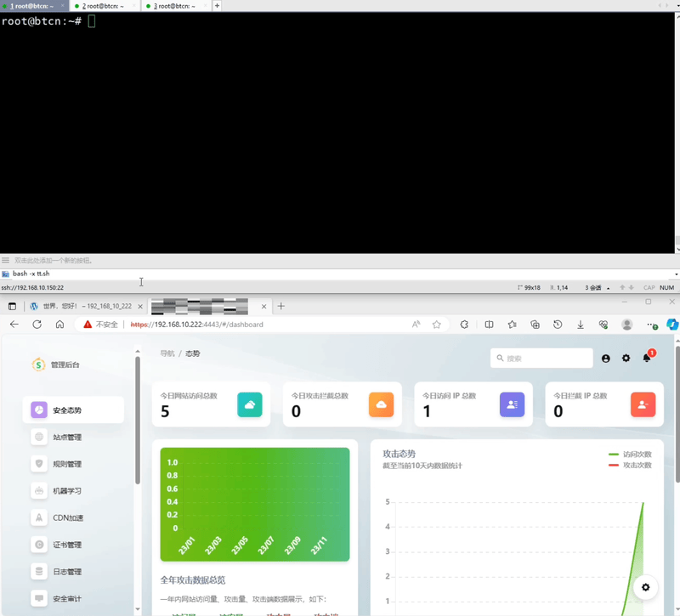The image size is (680, 616).
Task: Click the ssh://192.168.10.150:22 status text
Action: [32, 287]
